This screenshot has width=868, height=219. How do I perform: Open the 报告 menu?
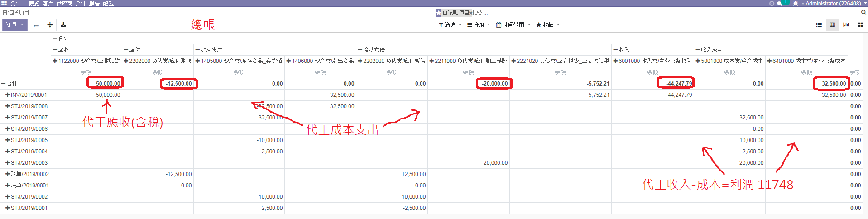tap(94, 3)
